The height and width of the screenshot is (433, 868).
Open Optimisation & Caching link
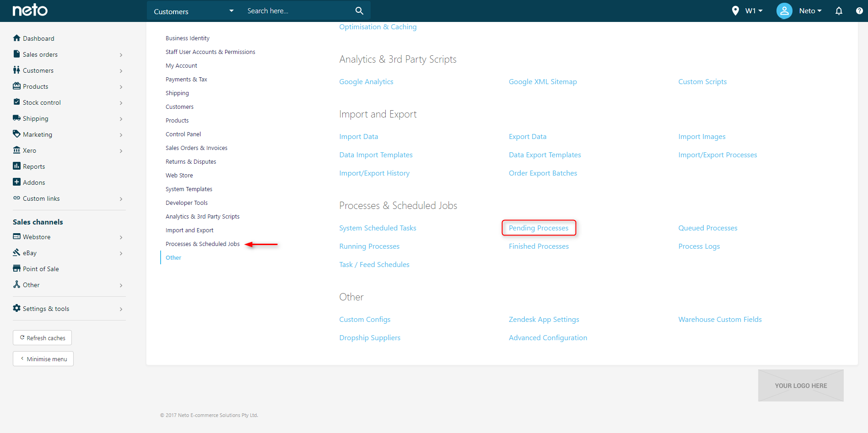click(x=378, y=27)
